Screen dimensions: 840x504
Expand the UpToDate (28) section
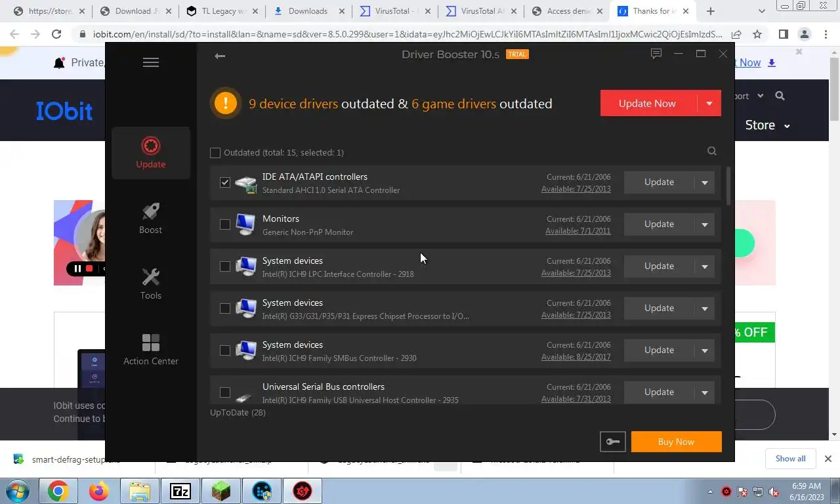point(238,413)
